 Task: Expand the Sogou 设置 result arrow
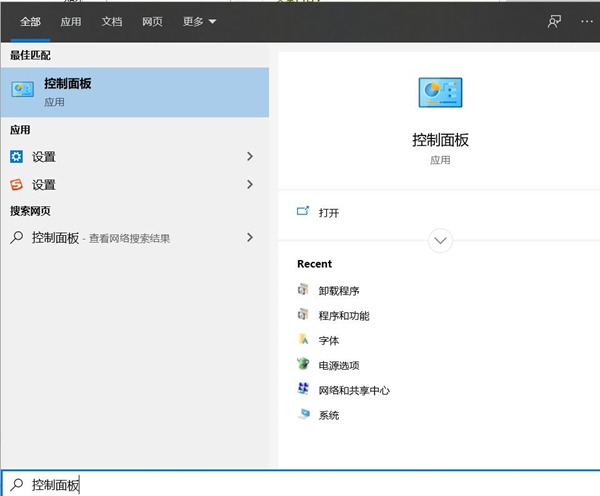click(250, 185)
